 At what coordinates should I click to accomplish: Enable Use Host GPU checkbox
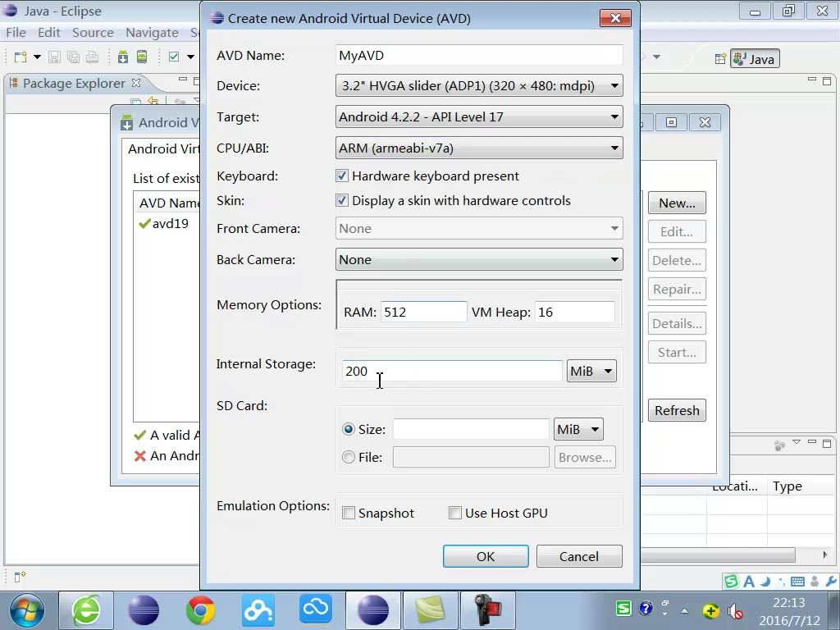click(x=454, y=513)
